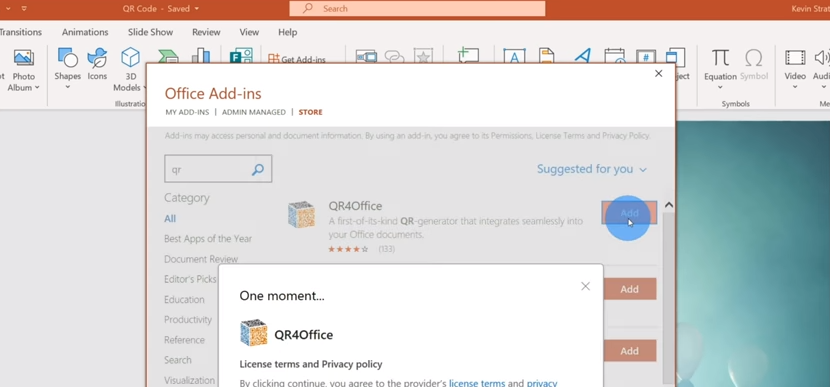The image size is (830, 387).
Task: Click the WordArt icon
Action: pyautogui.click(x=582, y=56)
